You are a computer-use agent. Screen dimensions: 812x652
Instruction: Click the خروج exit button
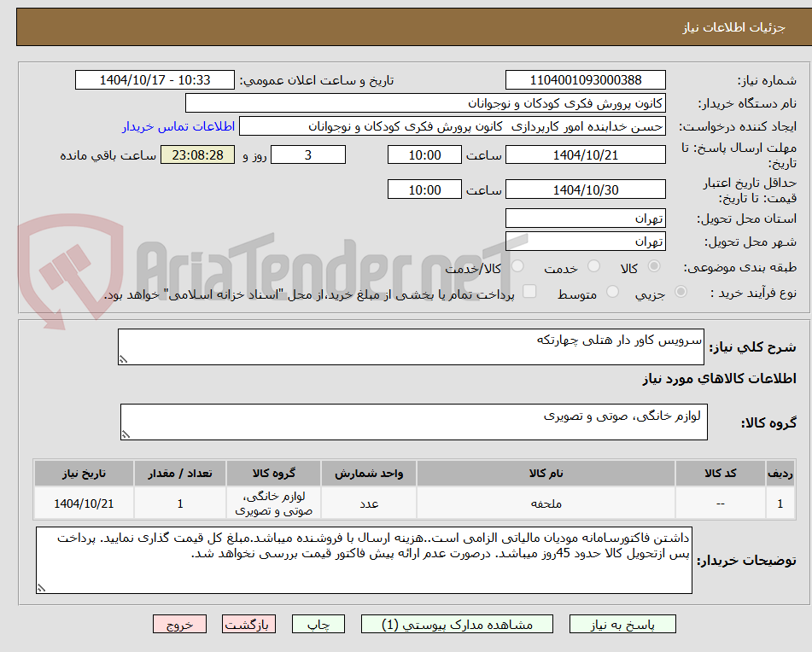[x=179, y=624]
